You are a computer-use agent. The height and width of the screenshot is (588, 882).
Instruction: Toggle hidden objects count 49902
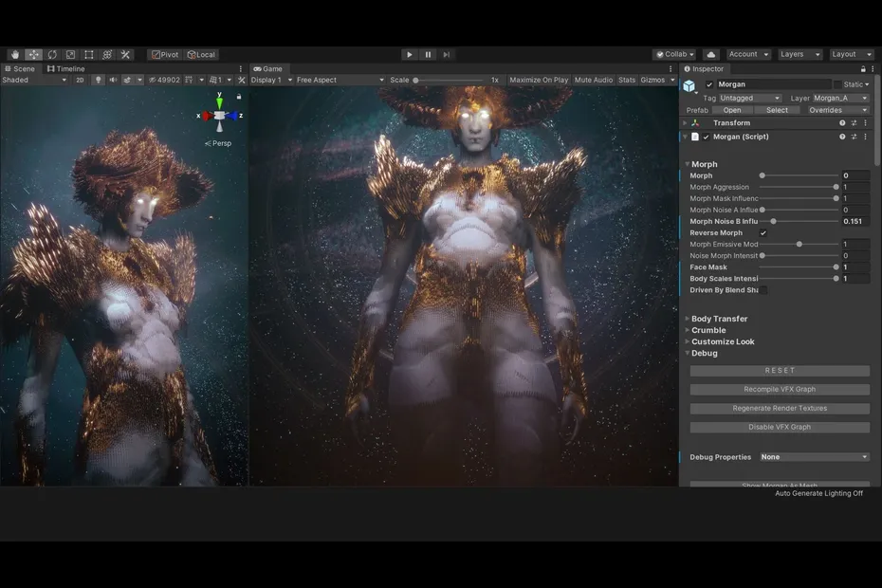164,80
